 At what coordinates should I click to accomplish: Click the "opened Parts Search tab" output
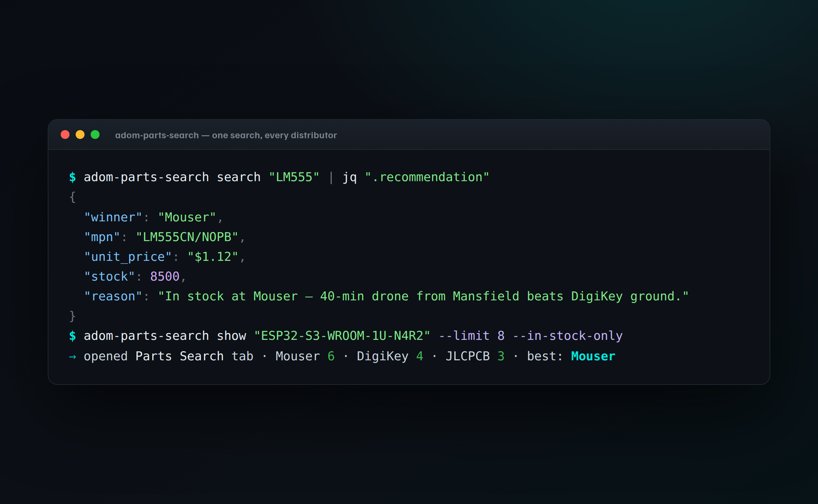[x=169, y=356]
